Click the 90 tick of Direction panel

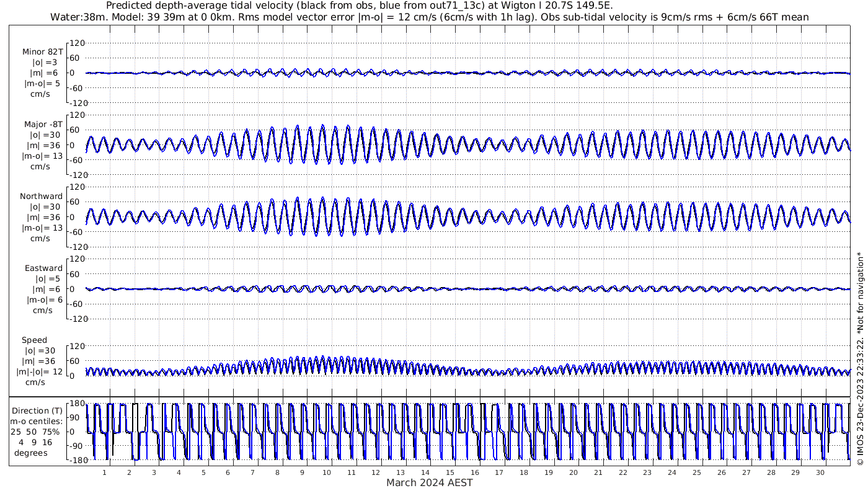79,418
